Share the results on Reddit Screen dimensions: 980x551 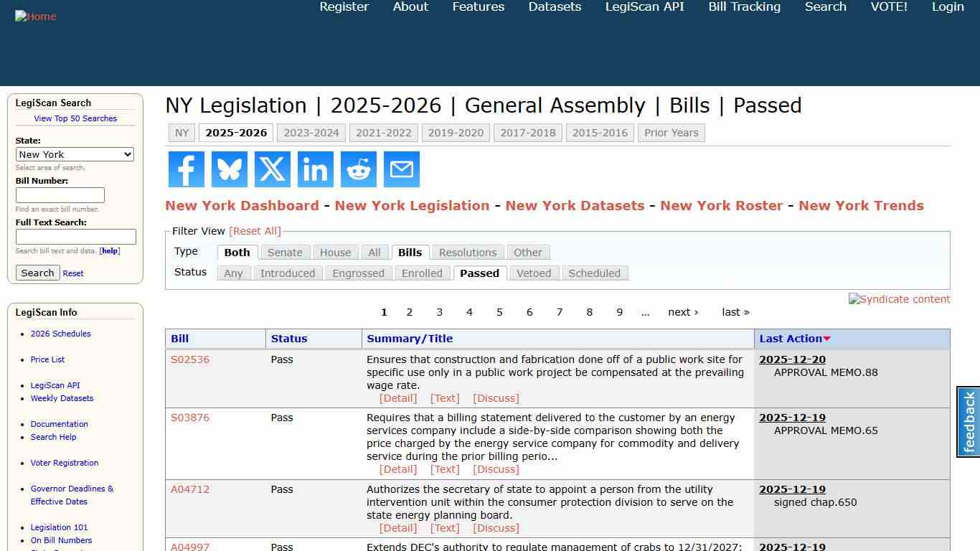pyautogui.click(x=358, y=169)
